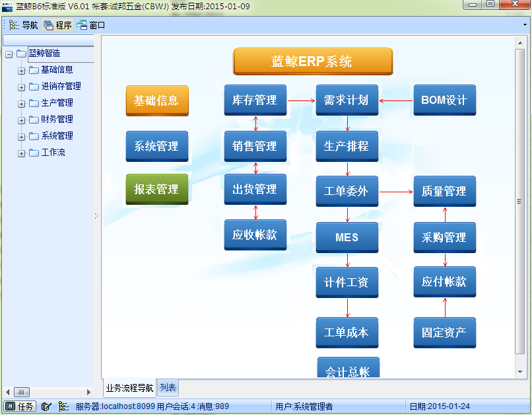Viewport: 532px width, 415px height.
Task: Switch to the 列表 tab
Action: coord(168,387)
